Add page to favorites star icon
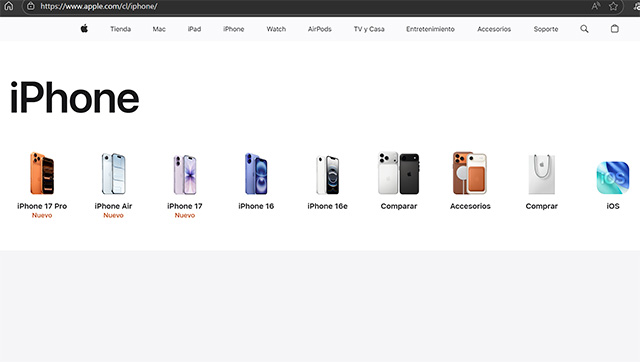This screenshot has height=362, width=640. click(x=613, y=6)
